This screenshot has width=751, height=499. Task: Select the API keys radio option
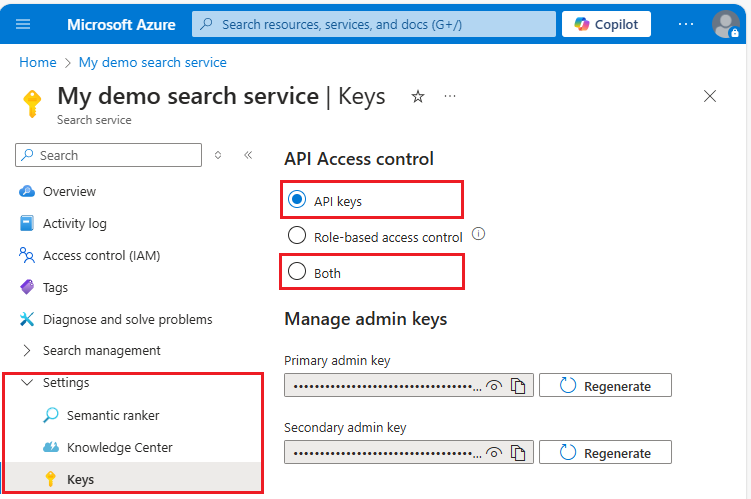(296, 200)
